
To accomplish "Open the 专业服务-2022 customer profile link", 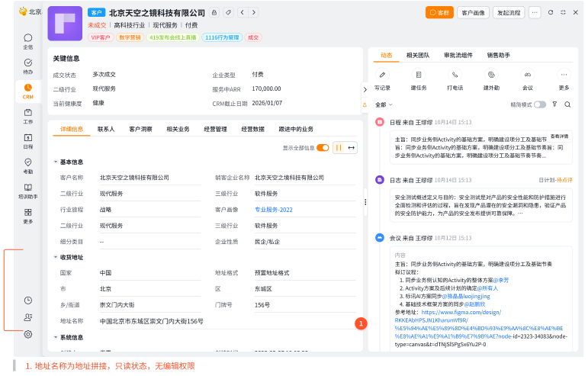I will (x=274, y=210).
